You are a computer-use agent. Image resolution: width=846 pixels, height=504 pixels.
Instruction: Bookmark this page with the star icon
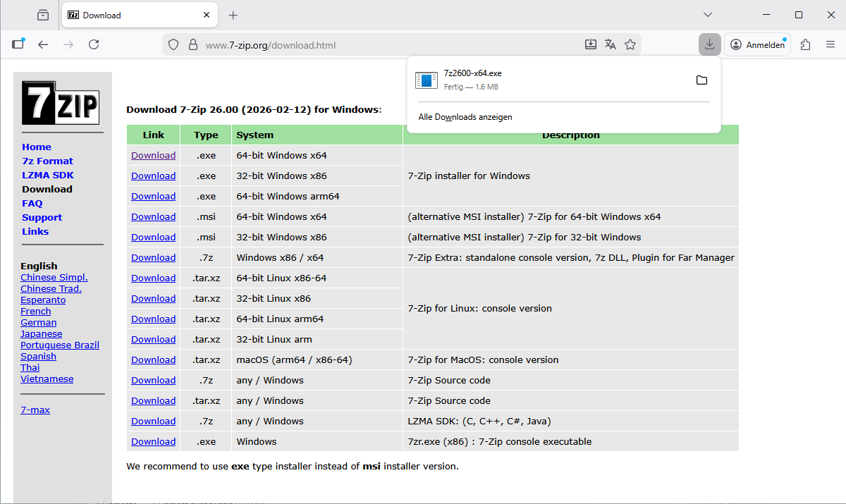[x=630, y=44]
